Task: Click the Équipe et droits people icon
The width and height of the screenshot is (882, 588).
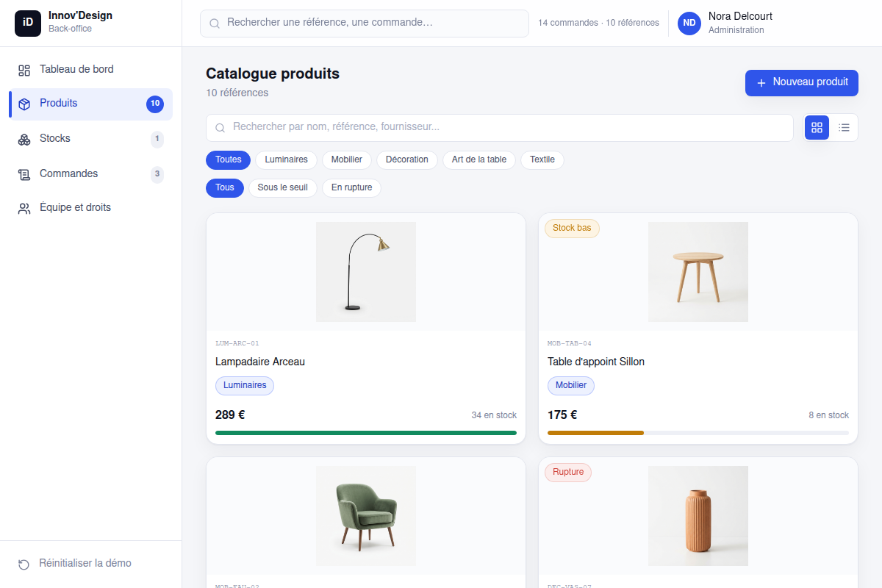Action: [x=24, y=208]
